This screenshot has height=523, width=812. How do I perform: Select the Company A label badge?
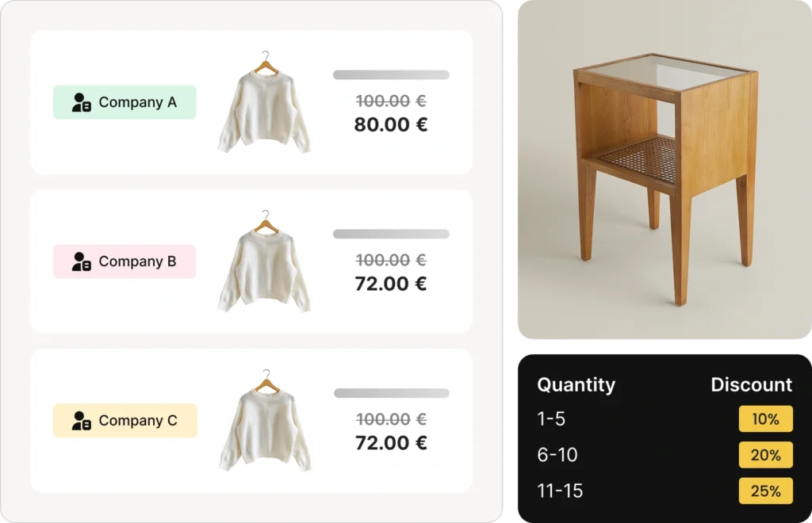(124, 102)
